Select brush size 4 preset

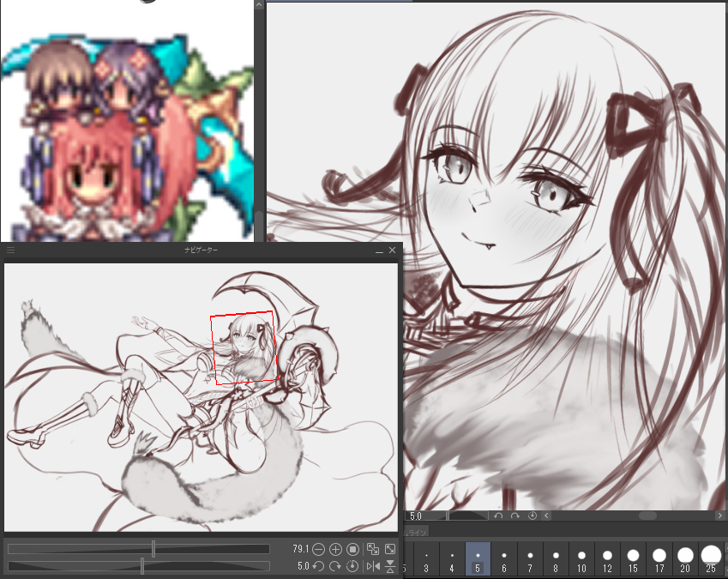pyautogui.click(x=452, y=559)
